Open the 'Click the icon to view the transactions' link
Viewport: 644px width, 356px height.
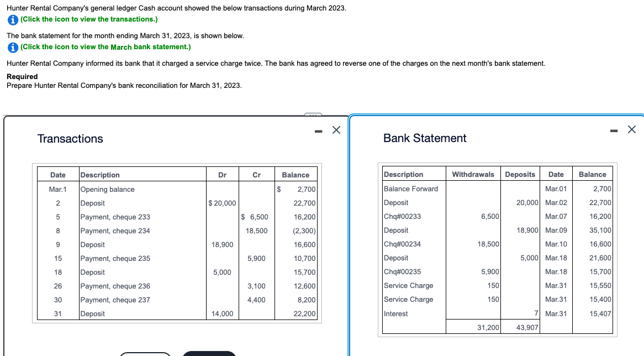89,19
